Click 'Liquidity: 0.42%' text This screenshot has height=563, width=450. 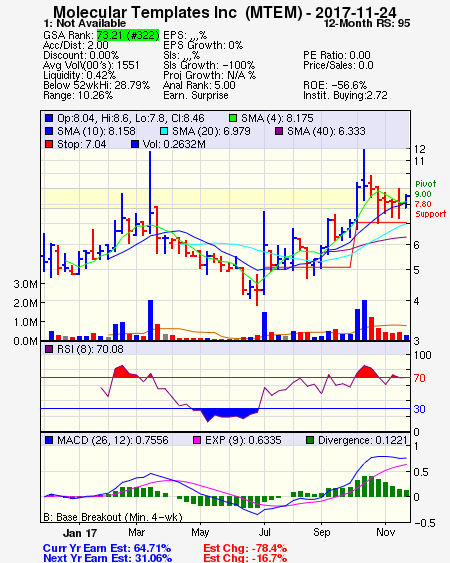(x=79, y=75)
